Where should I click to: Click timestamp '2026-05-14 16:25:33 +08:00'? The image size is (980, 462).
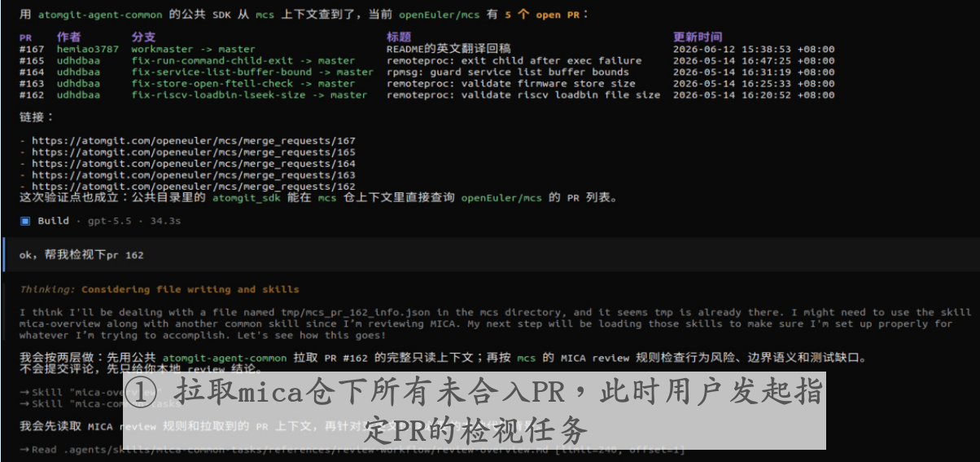point(754,83)
